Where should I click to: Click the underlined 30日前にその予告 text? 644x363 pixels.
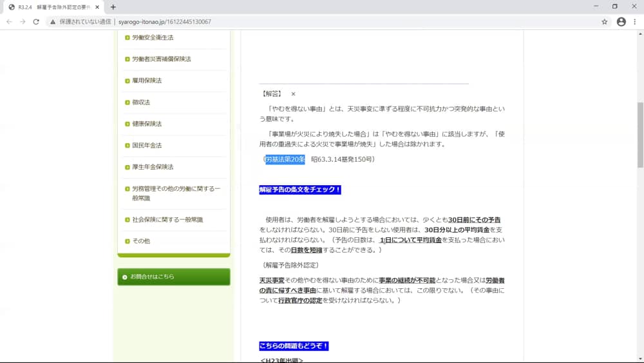pos(475,220)
